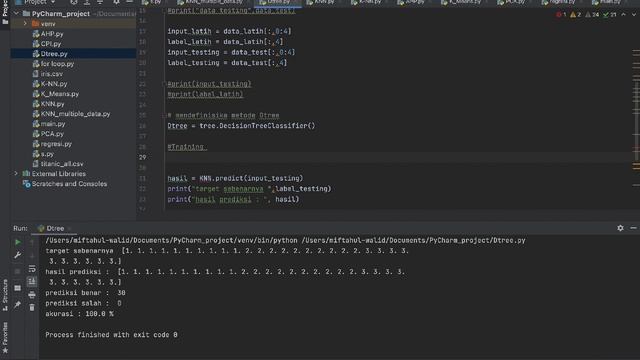Pin the Run tab with pin icon

[18, 304]
